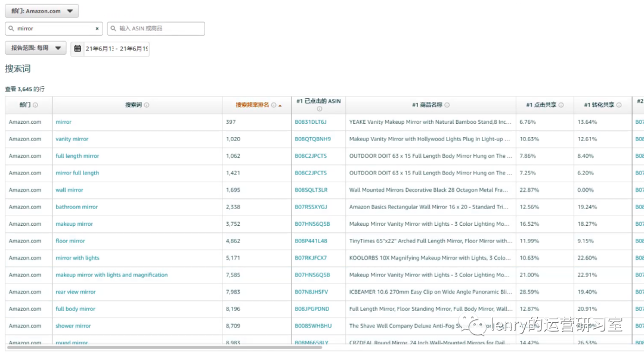Open ASIN link B07N8JHSFV
The image size is (644, 355).
[x=311, y=292]
